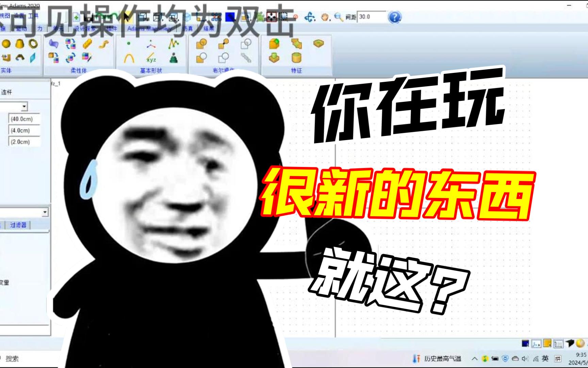Create a marker with the triad icon

pyautogui.click(x=151, y=44)
